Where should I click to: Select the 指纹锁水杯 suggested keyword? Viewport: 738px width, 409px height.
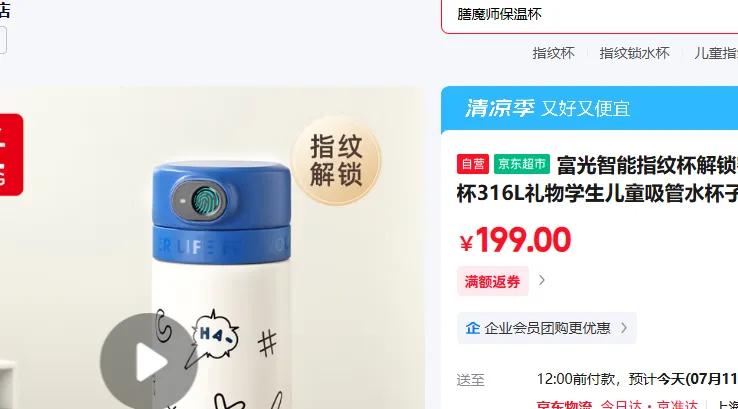click(x=634, y=53)
